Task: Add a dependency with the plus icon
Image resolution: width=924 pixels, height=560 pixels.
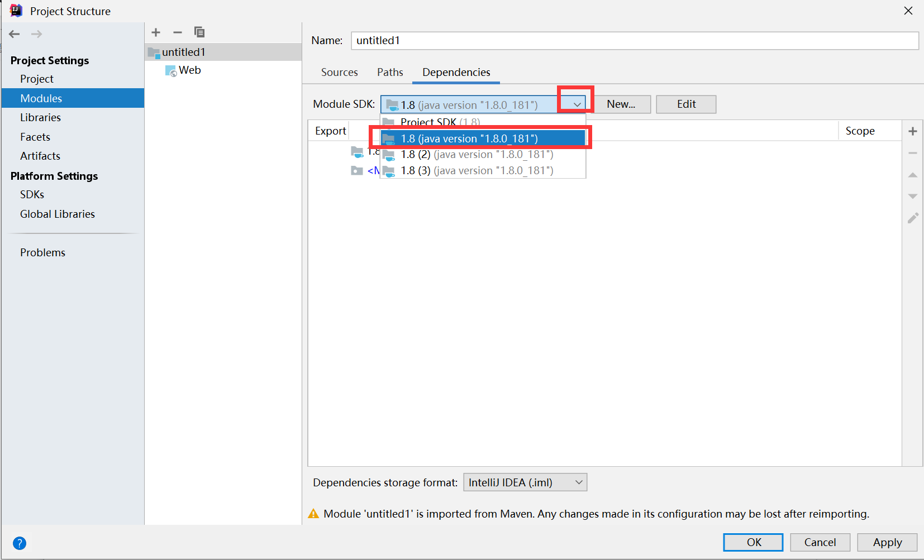Action: [x=913, y=131]
